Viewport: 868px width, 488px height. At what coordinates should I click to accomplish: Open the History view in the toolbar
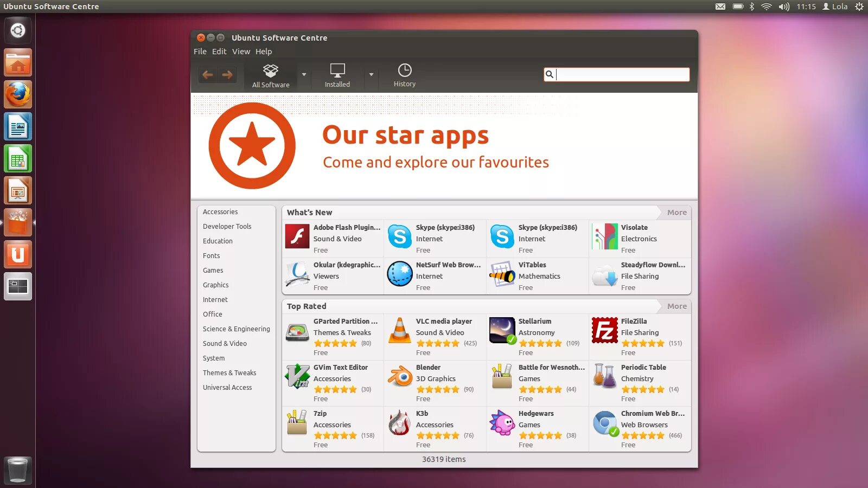(x=404, y=75)
